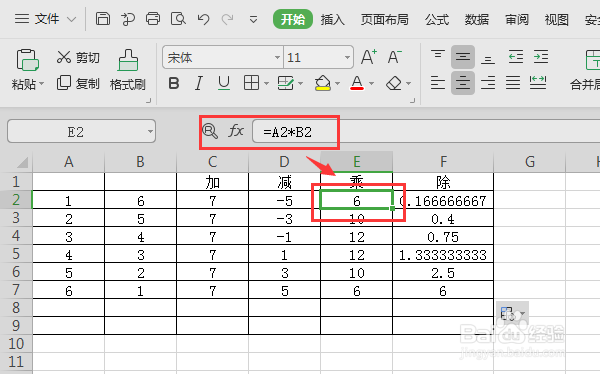
Task: Click the autofill options icon below table
Action: [x=512, y=314]
